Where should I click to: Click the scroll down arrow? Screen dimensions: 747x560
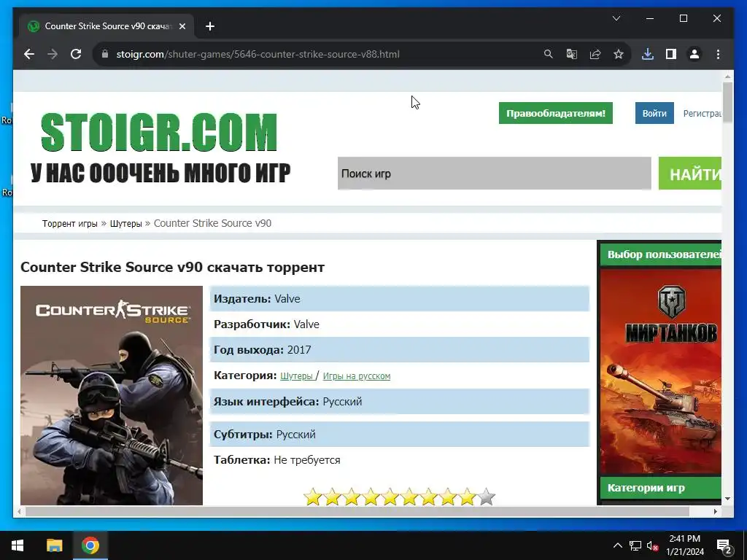point(727,499)
